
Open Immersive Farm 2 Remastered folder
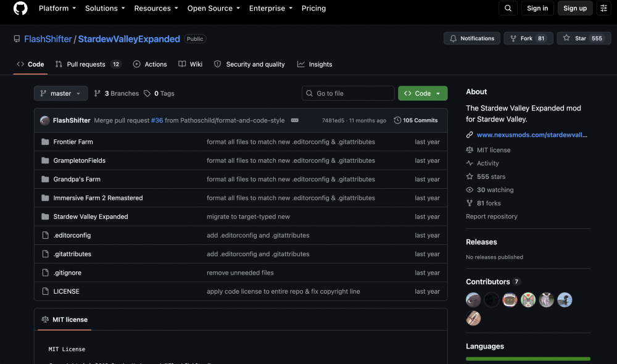tap(98, 198)
